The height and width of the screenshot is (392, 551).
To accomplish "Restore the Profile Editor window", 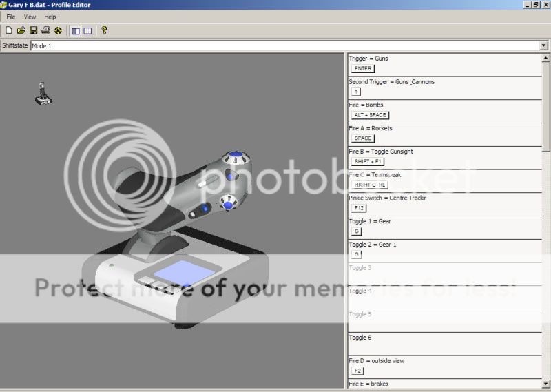I will 536,5.
